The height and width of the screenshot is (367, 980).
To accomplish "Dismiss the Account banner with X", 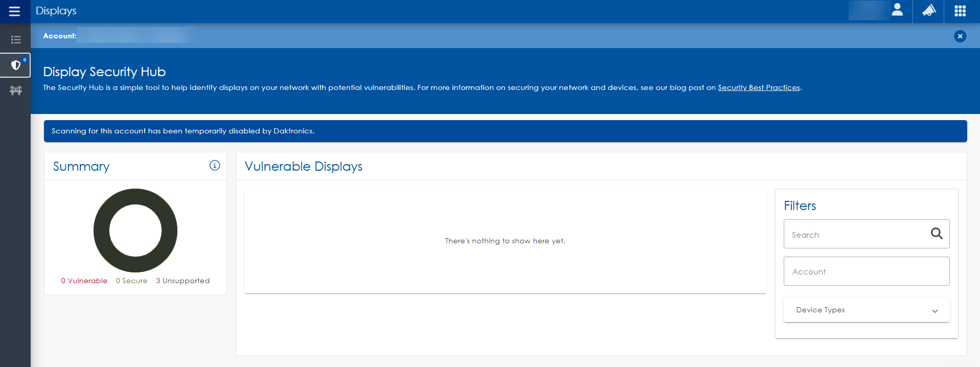I will click(x=960, y=36).
